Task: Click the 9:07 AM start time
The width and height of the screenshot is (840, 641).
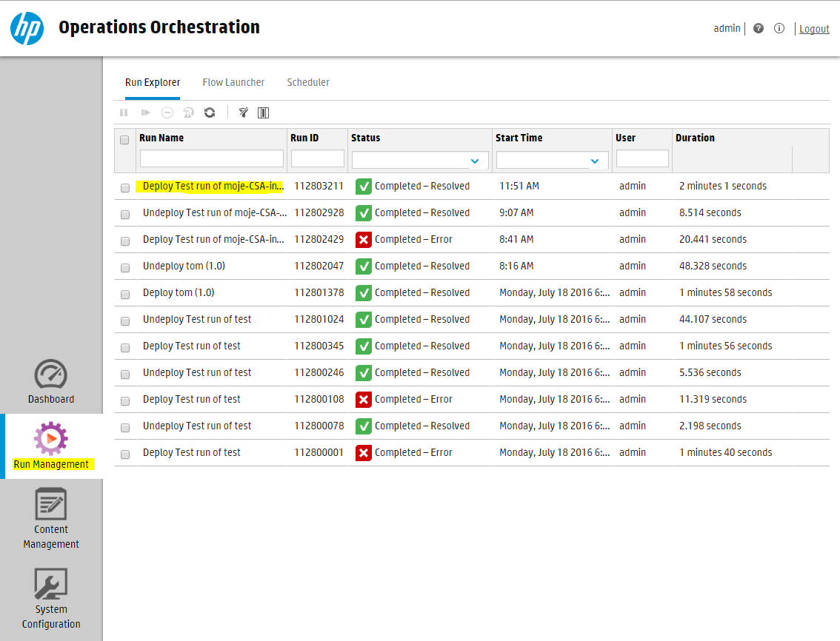Action: point(516,213)
